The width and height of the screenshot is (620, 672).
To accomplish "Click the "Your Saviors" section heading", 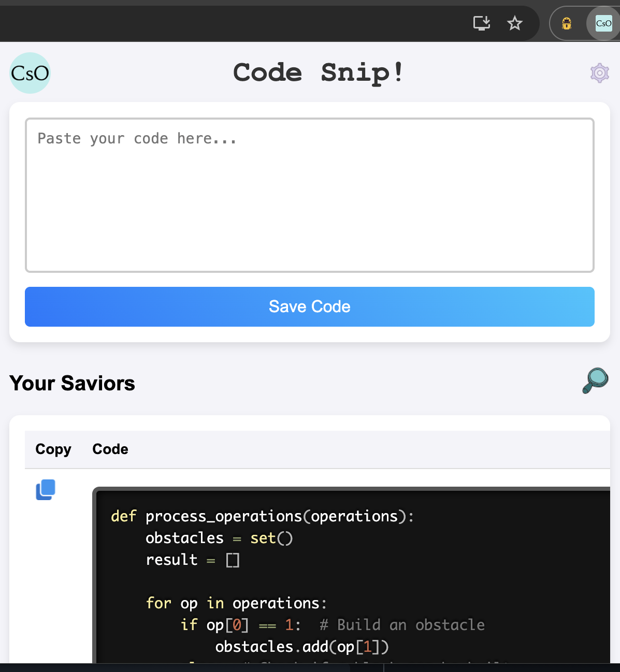I will click(x=72, y=383).
